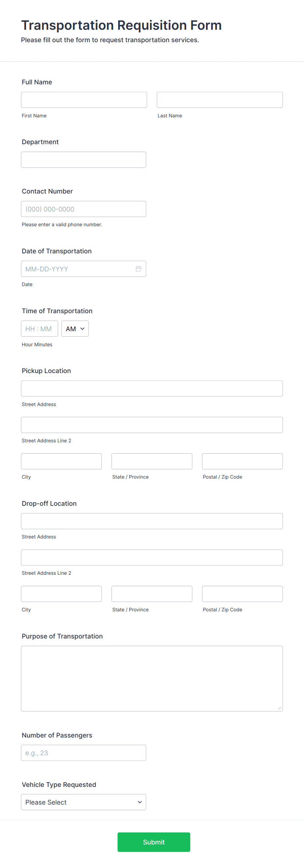Viewport: 304px width, 868px height.
Task: Click Pickup Location Street Address field
Action: [x=152, y=388]
